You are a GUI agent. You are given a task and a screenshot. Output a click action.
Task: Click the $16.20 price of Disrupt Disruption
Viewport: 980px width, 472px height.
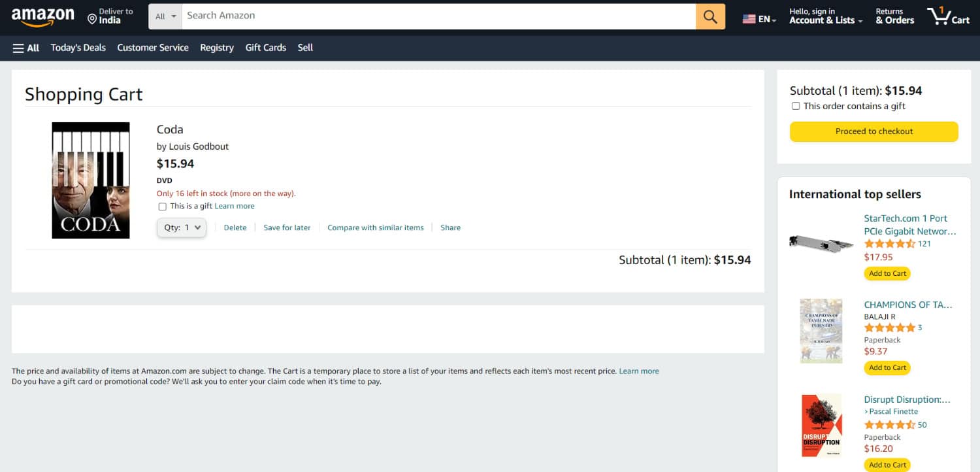click(x=878, y=449)
